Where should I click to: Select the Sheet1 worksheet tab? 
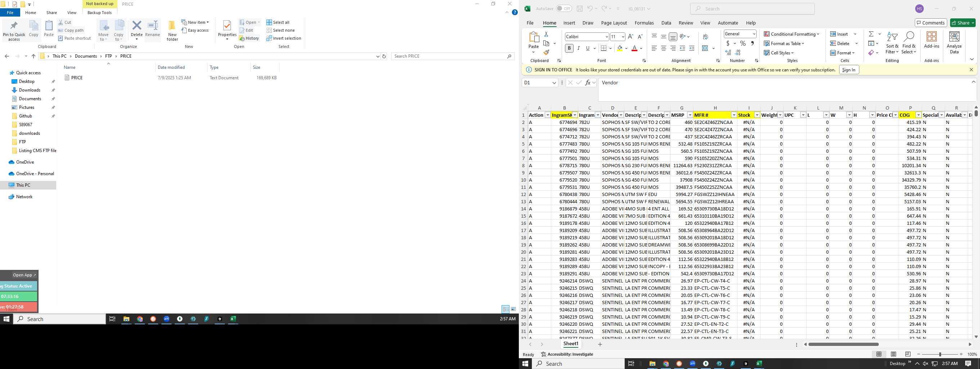click(571, 344)
